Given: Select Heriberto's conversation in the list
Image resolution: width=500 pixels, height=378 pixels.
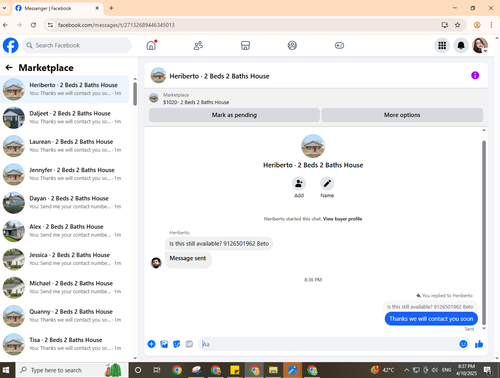Looking at the screenshot, I should (65, 89).
